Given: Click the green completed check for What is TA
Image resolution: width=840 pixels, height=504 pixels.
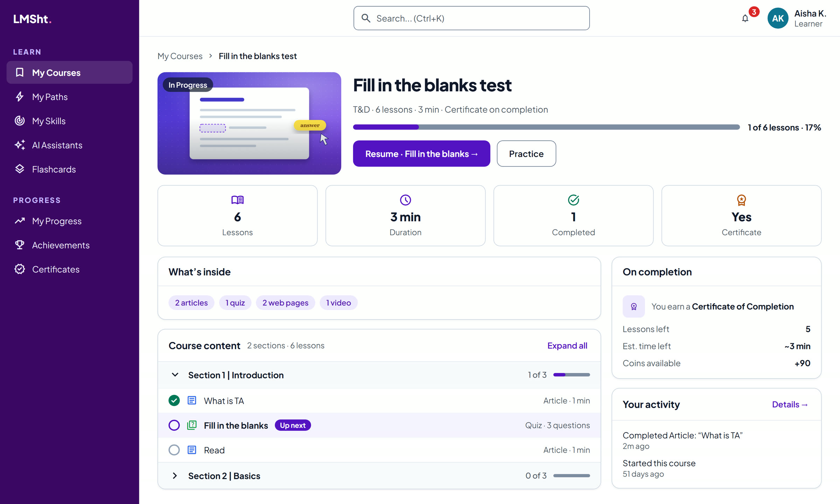Looking at the screenshot, I should click(174, 400).
